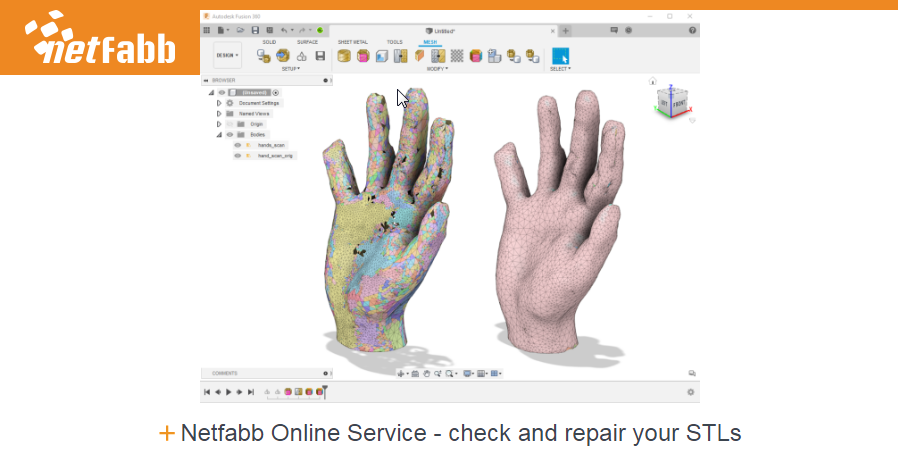
Task: Select the pink cube mesh Modify tool
Action: coord(363,56)
